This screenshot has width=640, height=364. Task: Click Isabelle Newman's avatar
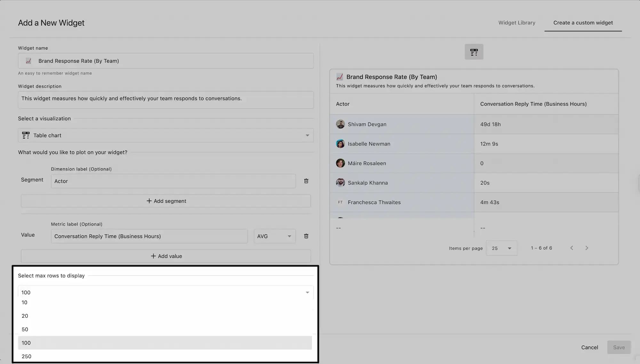340,144
